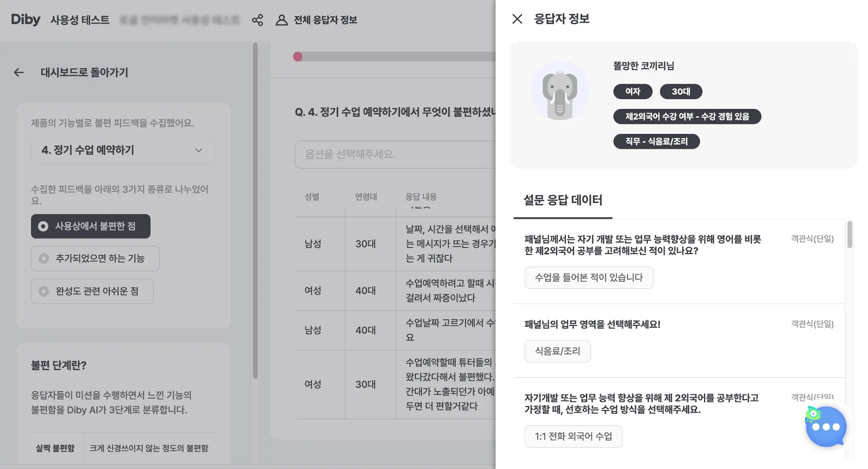Open the chat bubble support widget
This screenshot has width=868, height=469.
[x=826, y=426]
